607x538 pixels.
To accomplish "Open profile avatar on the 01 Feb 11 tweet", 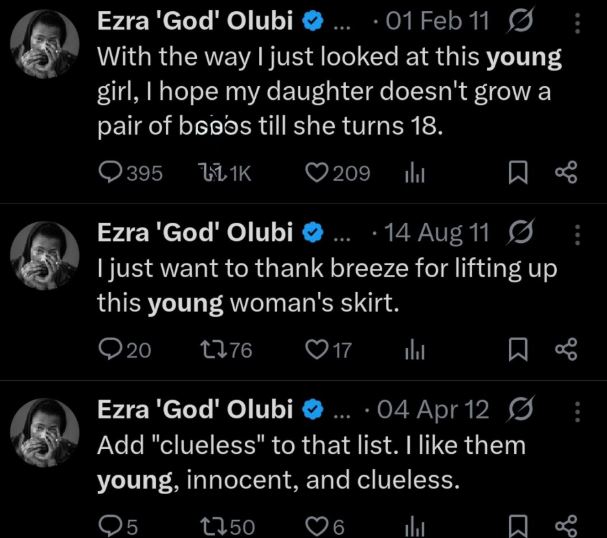I will 45,48.
